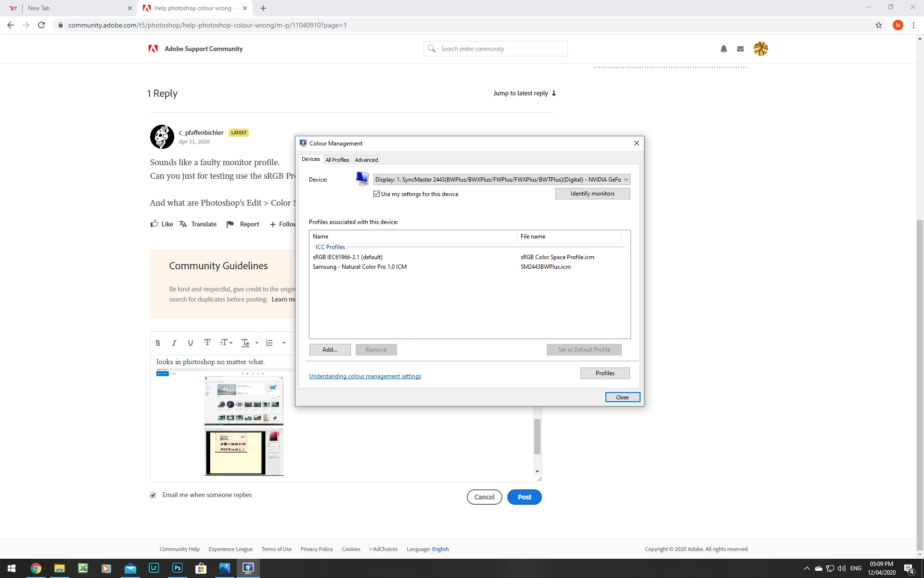The width and height of the screenshot is (924, 578).
Task: Click the reply editor vertical scrollbar
Action: tap(537, 436)
